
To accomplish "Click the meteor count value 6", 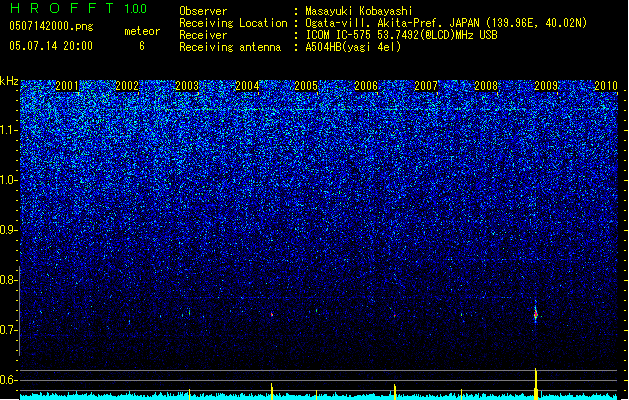I will (142, 46).
